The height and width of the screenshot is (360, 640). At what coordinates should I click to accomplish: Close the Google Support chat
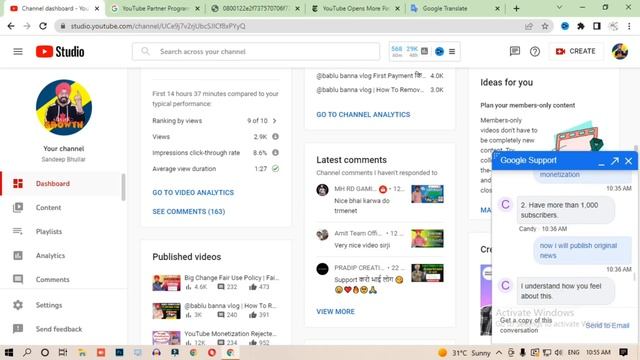coord(629,161)
